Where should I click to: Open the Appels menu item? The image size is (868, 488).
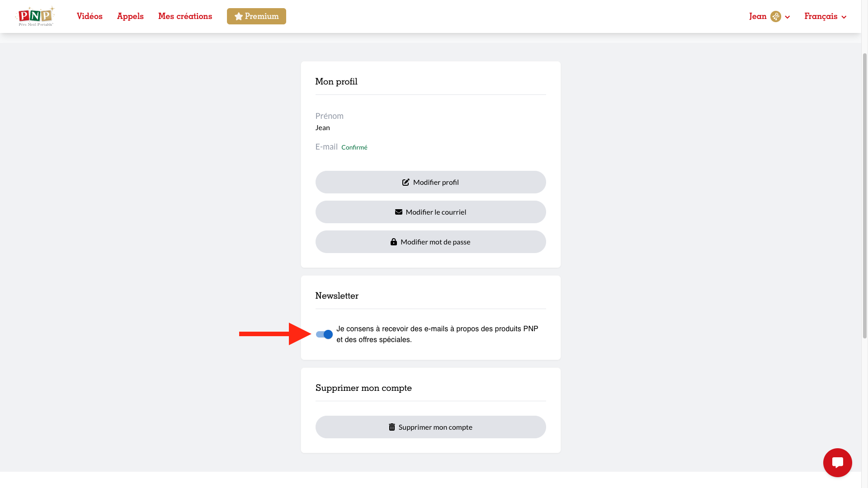click(x=130, y=16)
